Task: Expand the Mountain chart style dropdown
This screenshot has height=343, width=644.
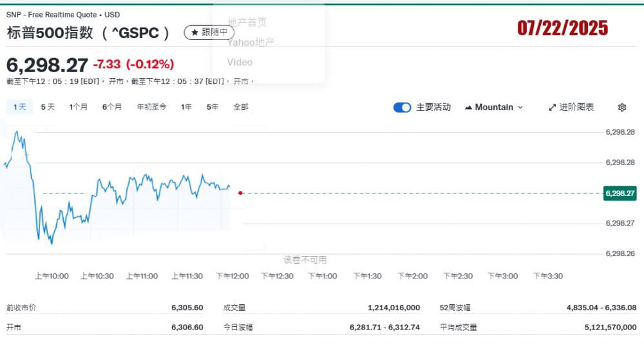Action: 520,108
